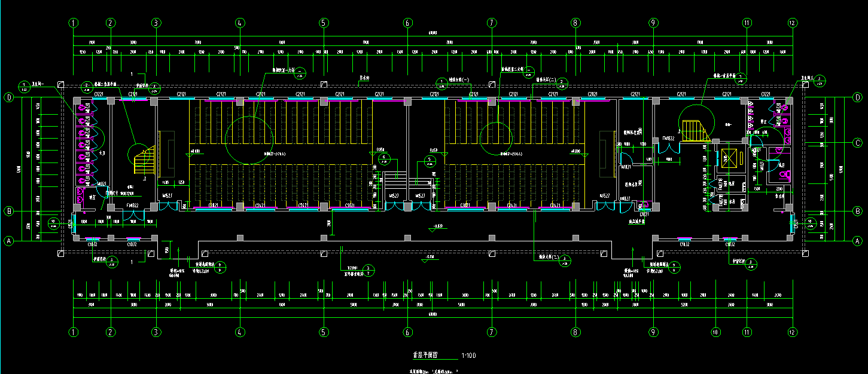Click axis bubble A on the left side
Screen dimensions: 868x374
click(9, 241)
